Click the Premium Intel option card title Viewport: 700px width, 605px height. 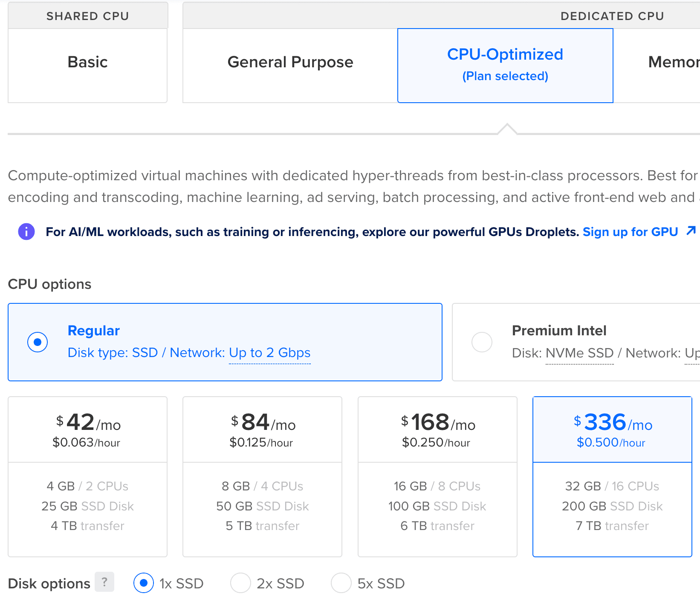coord(559,331)
